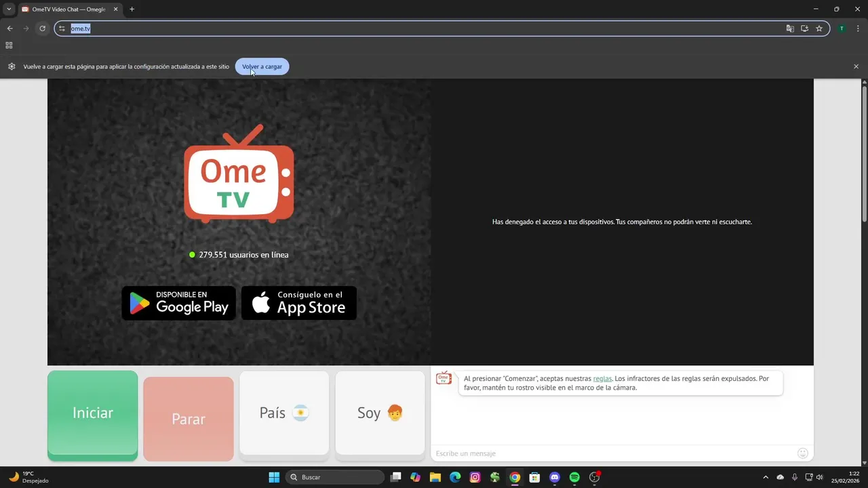Open the green dollar-sign app on taskbar
Viewport: 868px width, 488px height.
(x=495, y=477)
